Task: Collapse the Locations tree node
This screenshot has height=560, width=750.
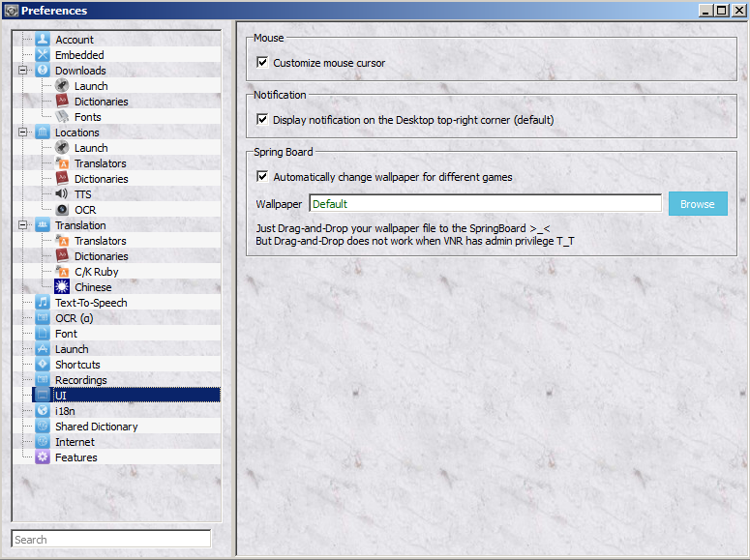Action: pyautogui.click(x=22, y=132)
